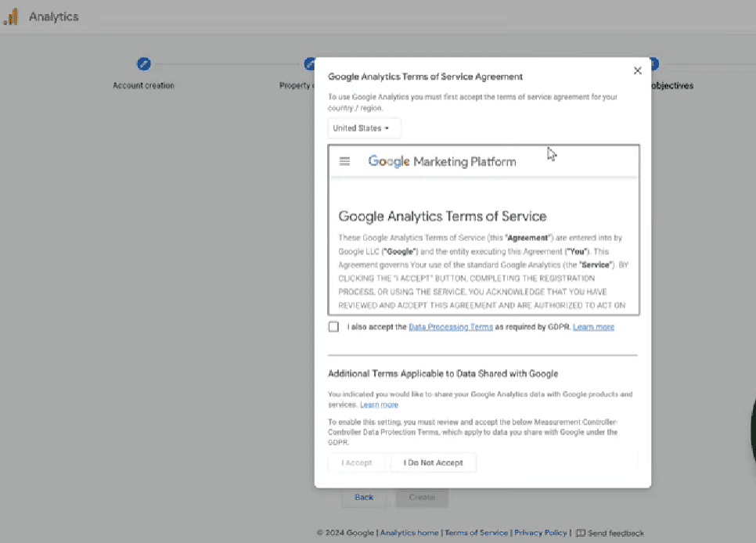
Task: Click the Google Marketing Platform logo
Action: [x=441, y=161]
